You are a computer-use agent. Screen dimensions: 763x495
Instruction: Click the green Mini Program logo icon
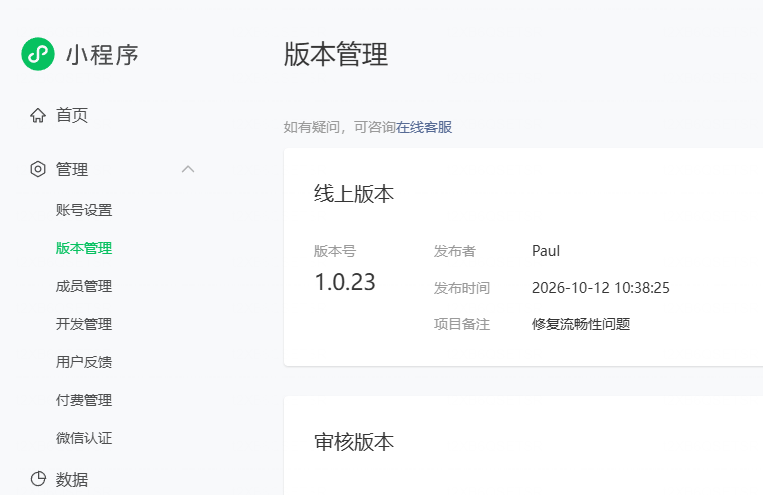pos(37,54)
